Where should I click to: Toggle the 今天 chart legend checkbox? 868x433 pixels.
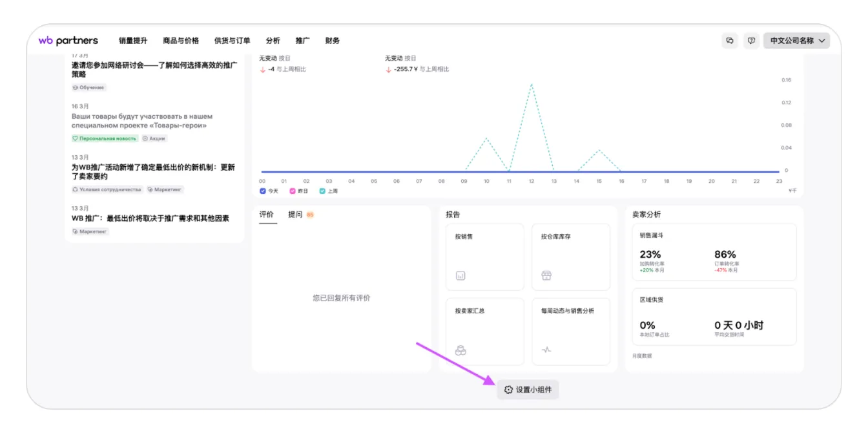[263, 191]
